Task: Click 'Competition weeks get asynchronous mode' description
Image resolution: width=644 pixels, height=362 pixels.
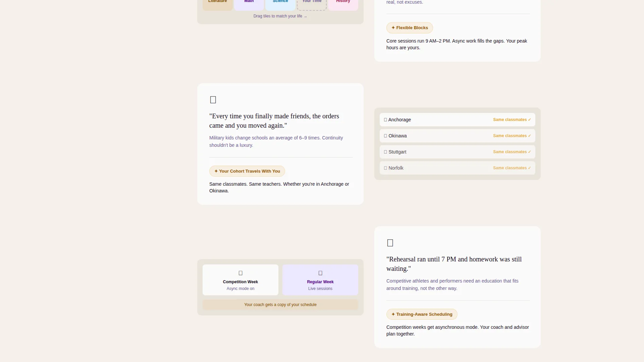Action: point(458,330)
